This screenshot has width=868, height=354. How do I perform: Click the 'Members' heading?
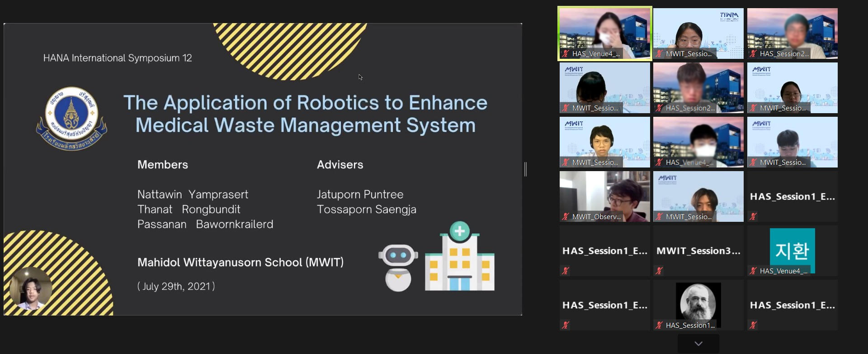click(x=163, y=164)
